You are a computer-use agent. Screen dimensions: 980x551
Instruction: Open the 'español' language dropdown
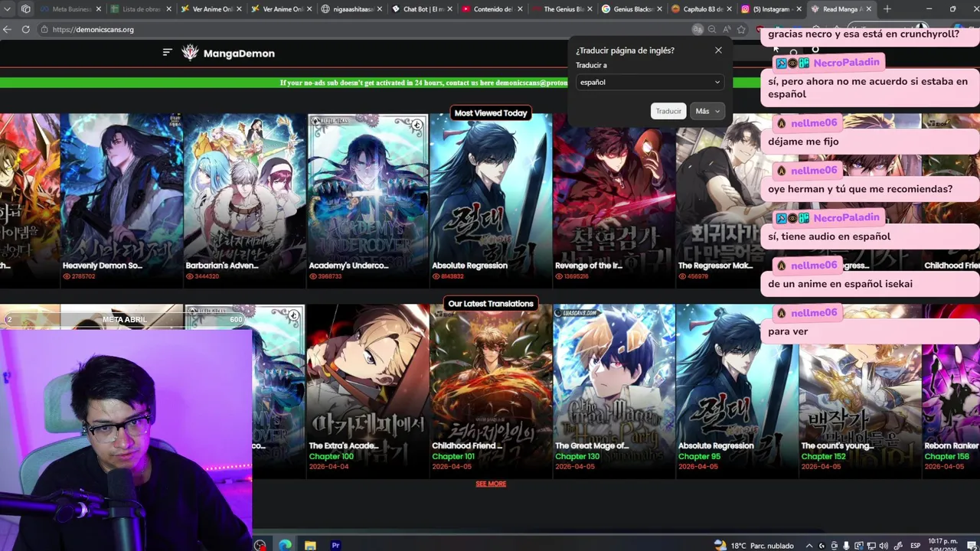pos(649,82)
